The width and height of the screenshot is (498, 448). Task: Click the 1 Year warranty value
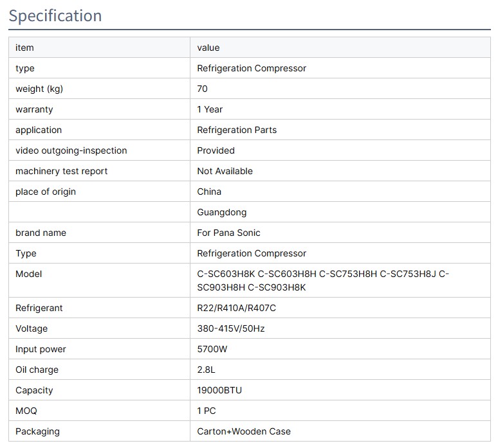pos(210,109)
